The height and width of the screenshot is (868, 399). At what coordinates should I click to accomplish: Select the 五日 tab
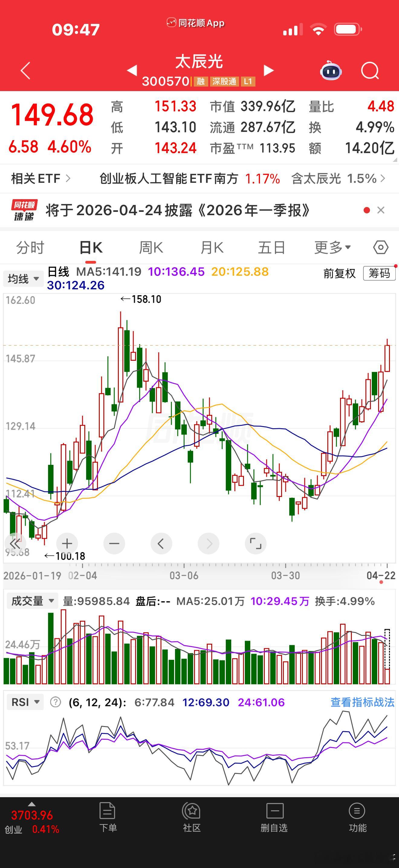click(272, 248)
